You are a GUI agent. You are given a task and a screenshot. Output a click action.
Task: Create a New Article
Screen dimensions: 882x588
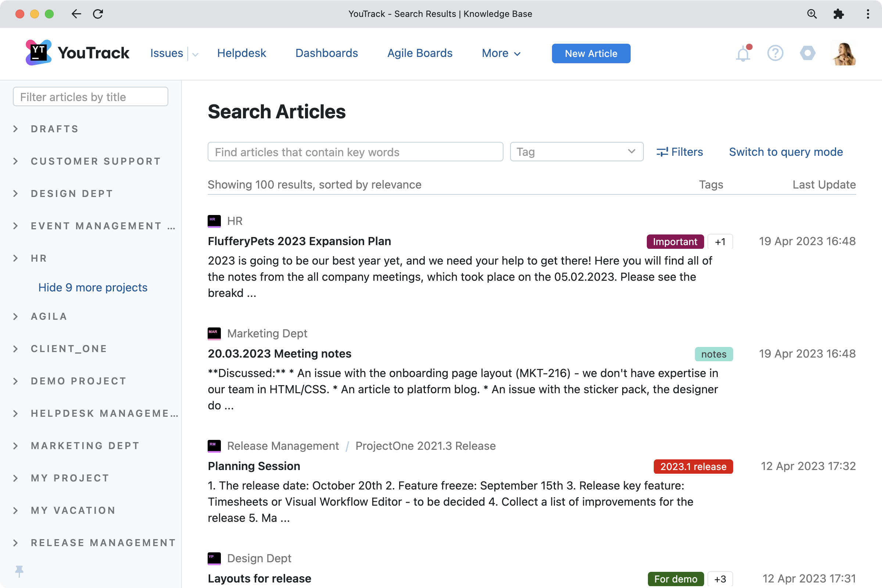point(591,53)
